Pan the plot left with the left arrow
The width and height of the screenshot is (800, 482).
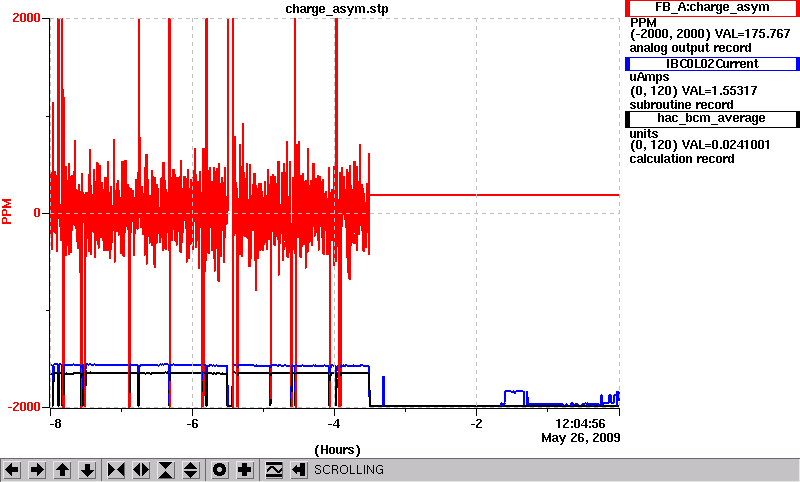[12, 470]
